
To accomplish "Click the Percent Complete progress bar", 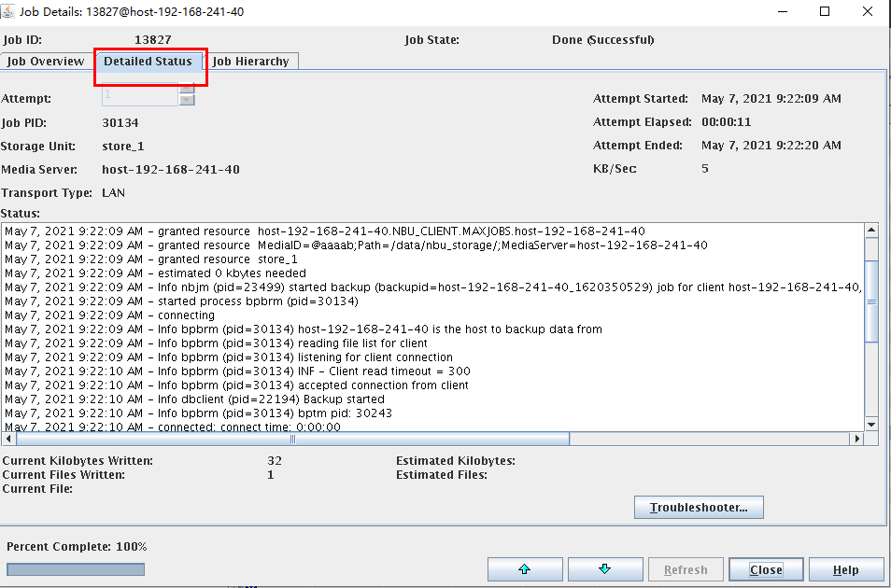I will (76, 569).
